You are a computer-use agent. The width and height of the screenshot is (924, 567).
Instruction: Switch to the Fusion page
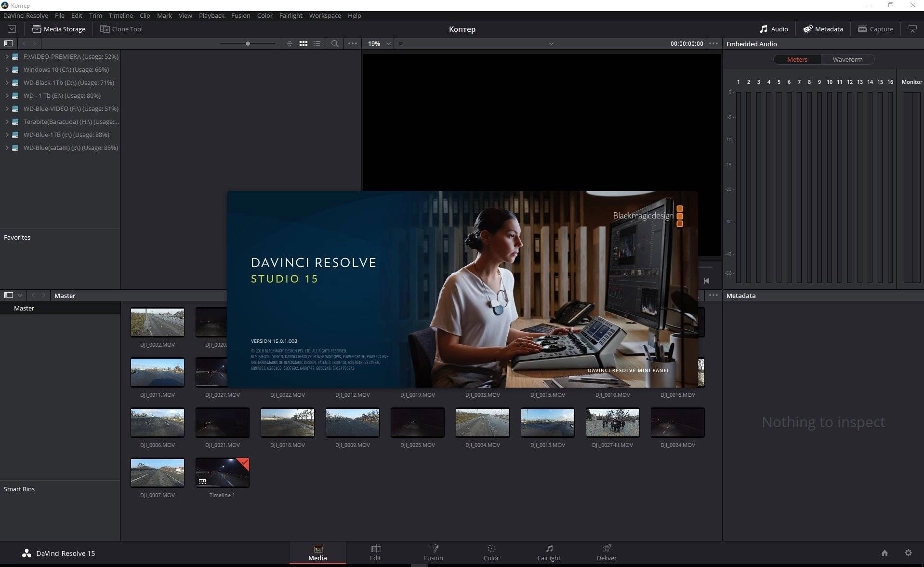coord(433,553)
